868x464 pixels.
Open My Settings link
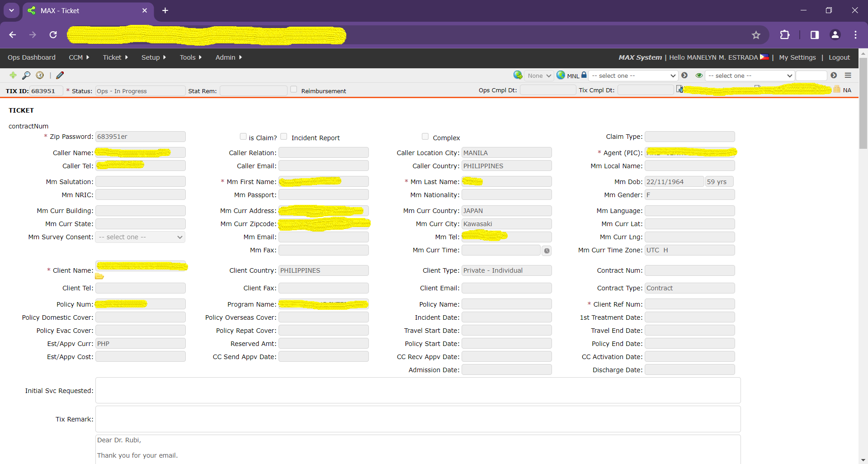(x=797, y=57)
